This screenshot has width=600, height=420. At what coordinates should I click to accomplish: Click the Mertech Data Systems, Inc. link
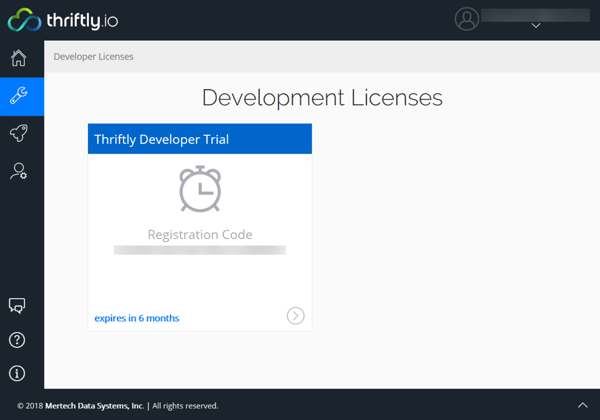click(95, 406)
